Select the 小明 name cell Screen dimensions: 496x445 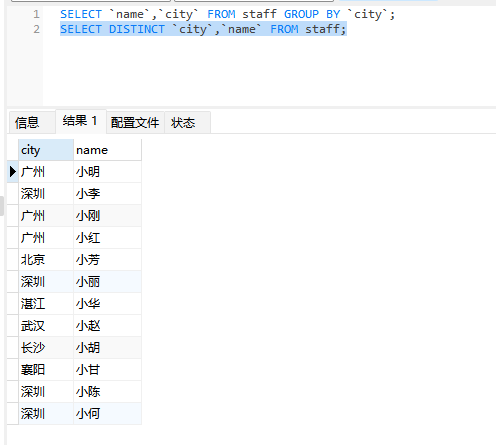point(107,172)
